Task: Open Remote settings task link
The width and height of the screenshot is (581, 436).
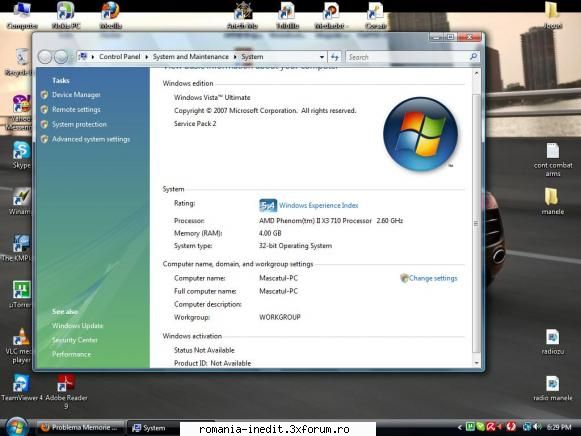Action: [76, 110]
